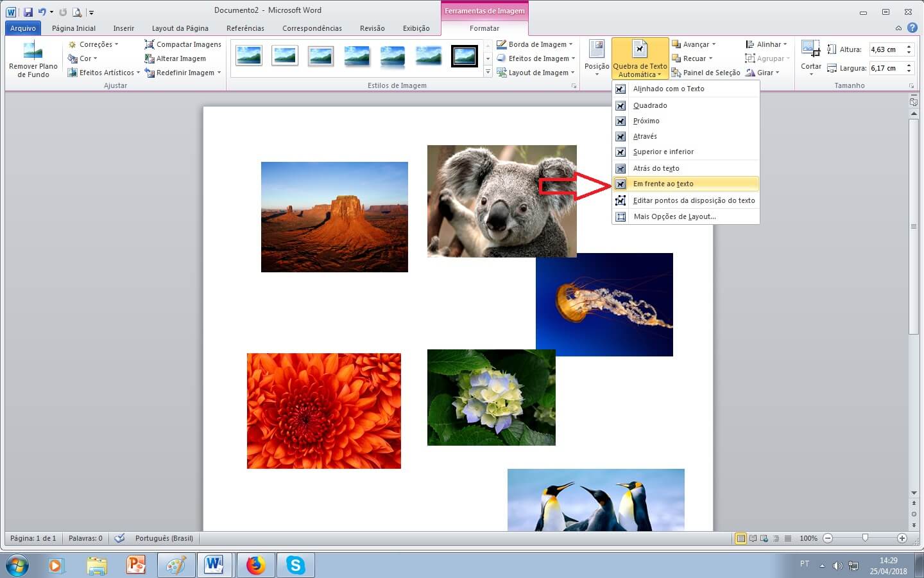
Task: Click Mais Opções de Layout entry
Action: point(674,216)
